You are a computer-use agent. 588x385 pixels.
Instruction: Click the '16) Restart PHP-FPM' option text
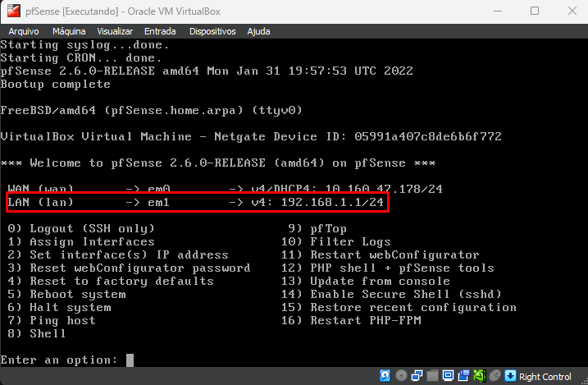pyautogui.click(x=351, y=320)
